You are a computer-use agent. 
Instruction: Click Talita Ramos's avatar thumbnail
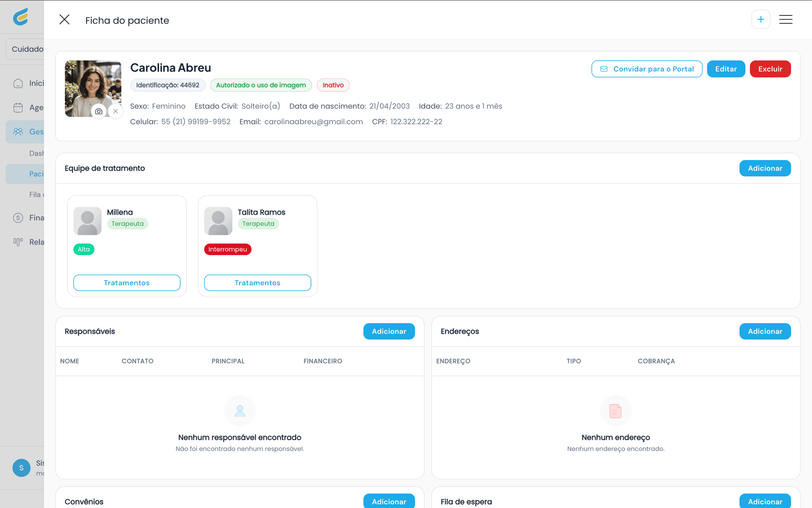tap(218, 221)
